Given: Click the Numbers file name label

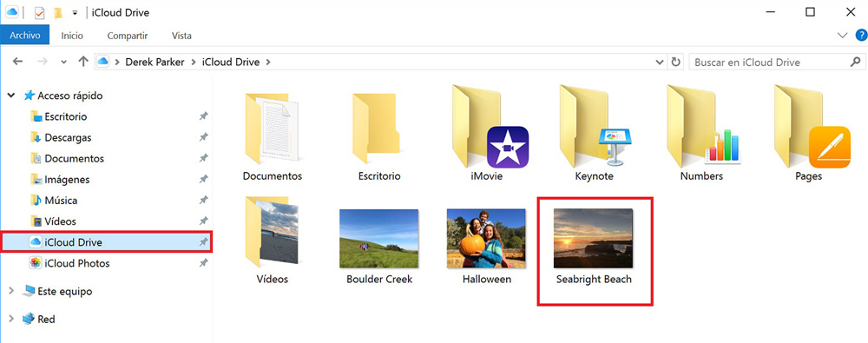Looking at the screenshot, I should pos(701,176).
